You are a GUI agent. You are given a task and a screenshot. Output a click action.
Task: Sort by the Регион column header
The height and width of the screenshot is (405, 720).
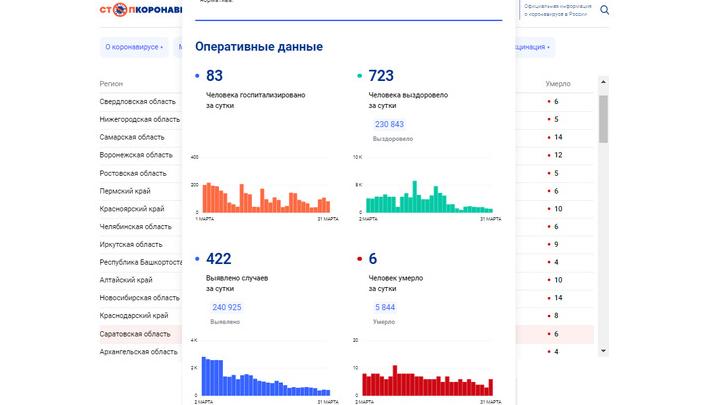click(111, 84)
